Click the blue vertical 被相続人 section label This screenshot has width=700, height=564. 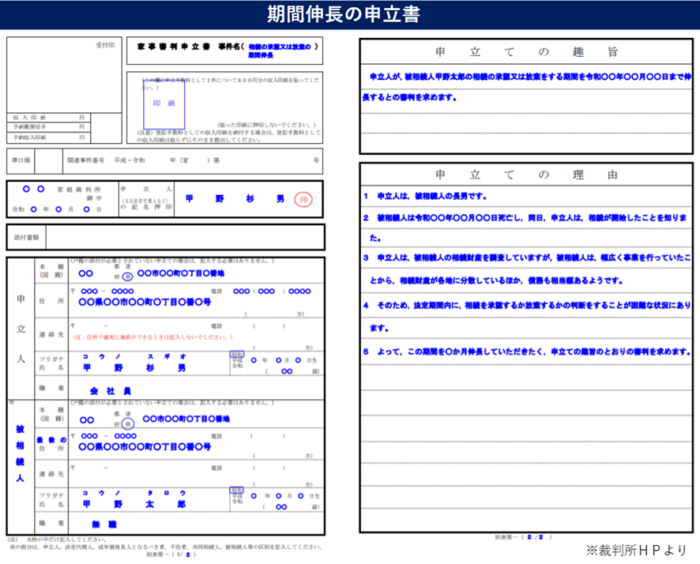(x=20, y=453)
